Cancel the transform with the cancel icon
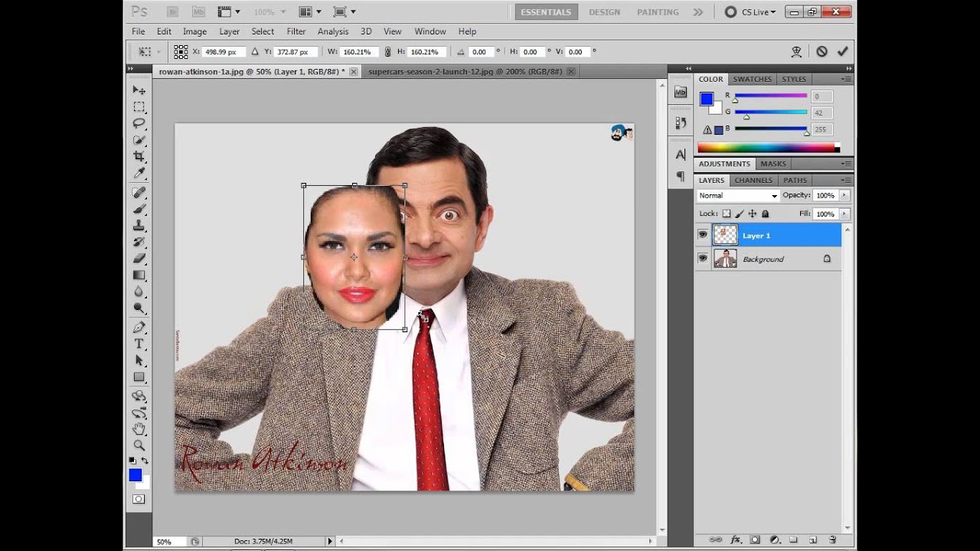Viewport: 980px width, 551px height. pos(822,51)
